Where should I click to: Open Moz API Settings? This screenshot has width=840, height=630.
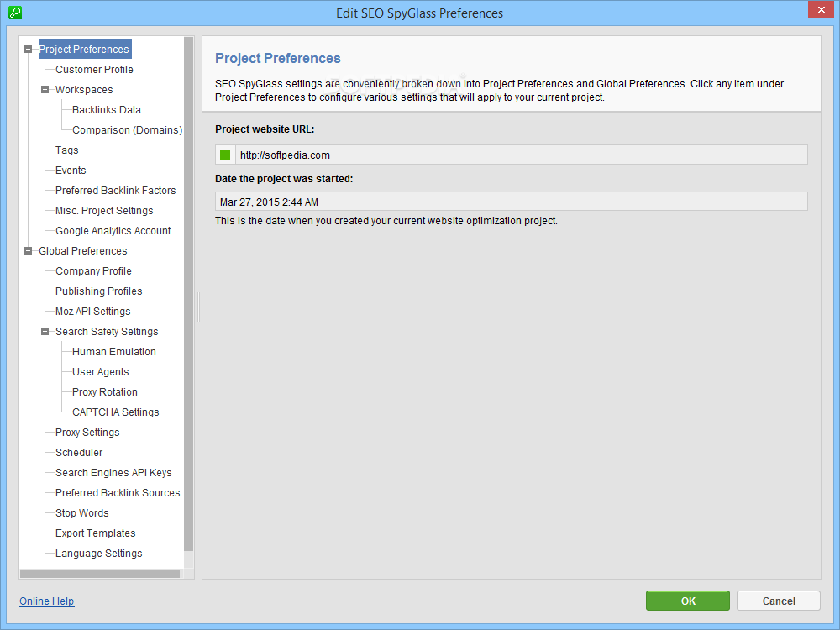tap(93, 312)
